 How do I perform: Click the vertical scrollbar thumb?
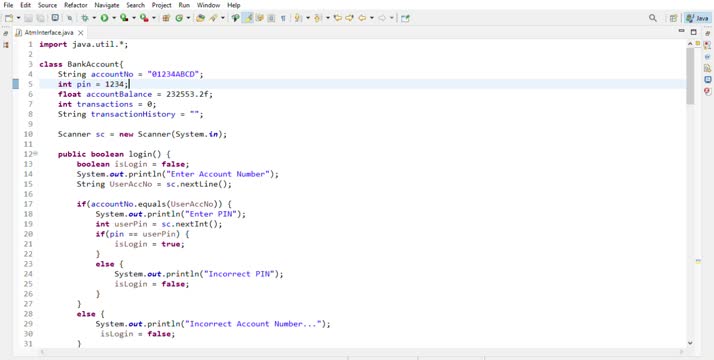[690, 75]
